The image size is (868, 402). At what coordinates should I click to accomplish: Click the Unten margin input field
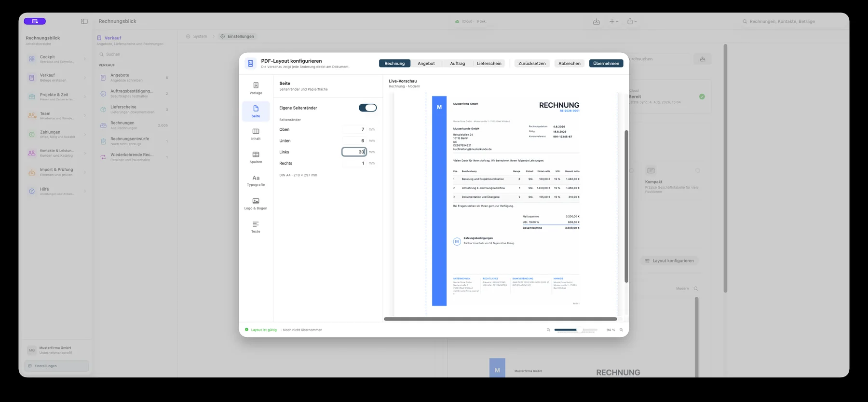pyautogui.click(x=354, y=141)
